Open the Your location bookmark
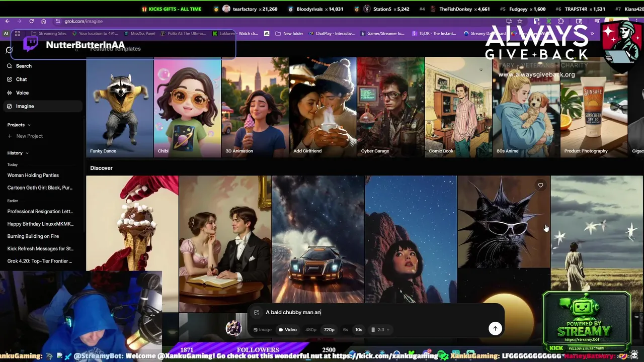The width and height of the screenshot is (644, 362). [95, 34]
